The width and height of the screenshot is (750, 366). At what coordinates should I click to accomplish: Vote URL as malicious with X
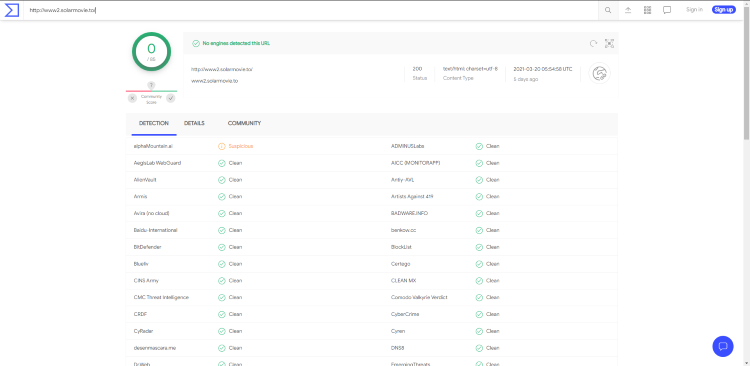(132, 98)
